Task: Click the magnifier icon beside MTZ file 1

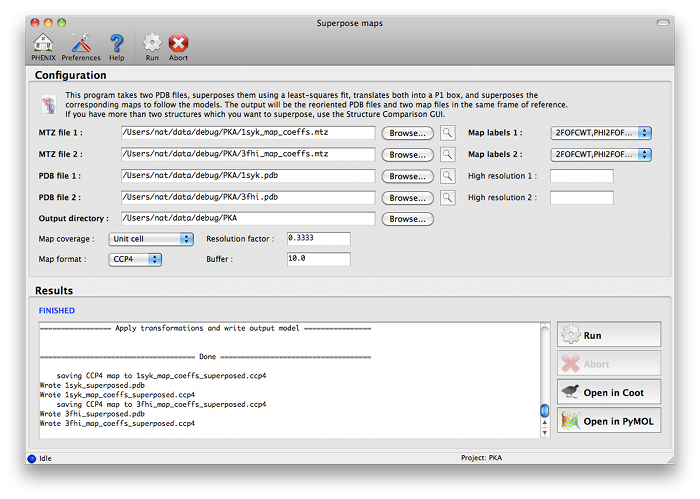Action: 448,133
